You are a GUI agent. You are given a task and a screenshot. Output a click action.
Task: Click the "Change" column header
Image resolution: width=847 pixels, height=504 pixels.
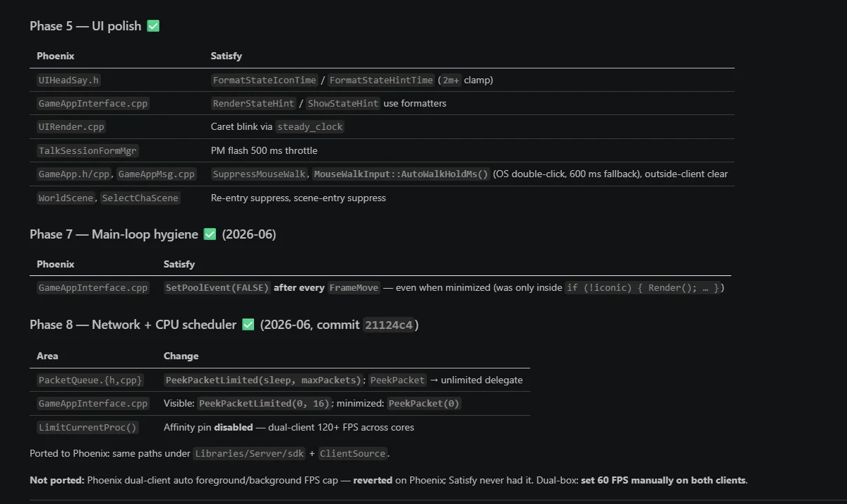click(181, 356)
